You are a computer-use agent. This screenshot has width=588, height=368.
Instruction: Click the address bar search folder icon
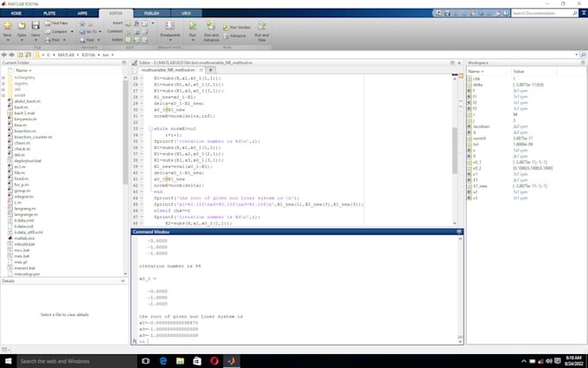tap(583, 55)
